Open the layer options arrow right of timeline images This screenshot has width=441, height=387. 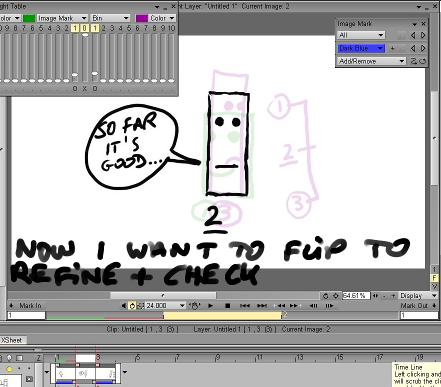125,372
